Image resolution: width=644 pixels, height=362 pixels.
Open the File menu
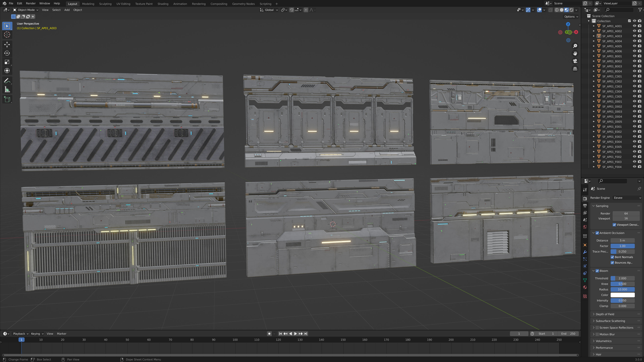(x=11, y=4)
